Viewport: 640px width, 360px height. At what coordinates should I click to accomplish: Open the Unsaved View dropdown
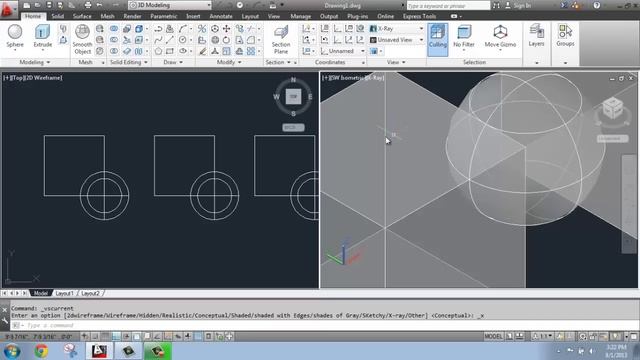397,40
